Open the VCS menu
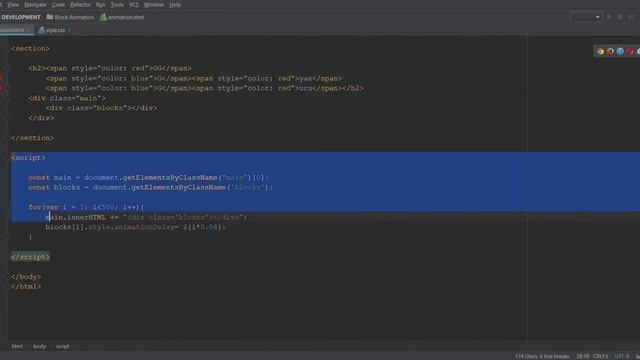Viewport: 640px width, 360px height. (x=133, y=5)
